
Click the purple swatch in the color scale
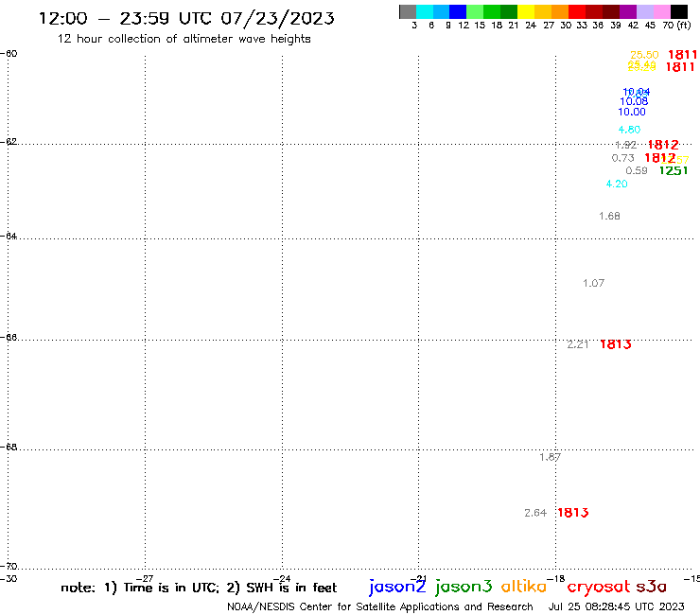tap(628, 11)
